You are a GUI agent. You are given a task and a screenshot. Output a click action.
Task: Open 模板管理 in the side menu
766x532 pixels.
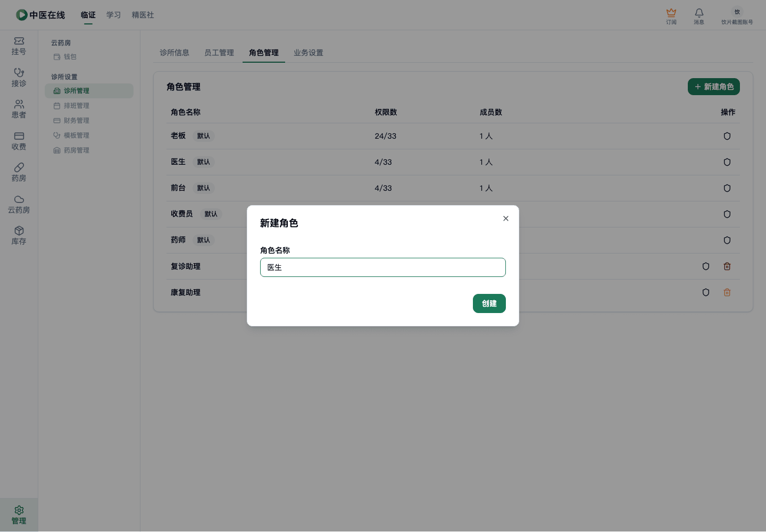(x=89, y=136)
